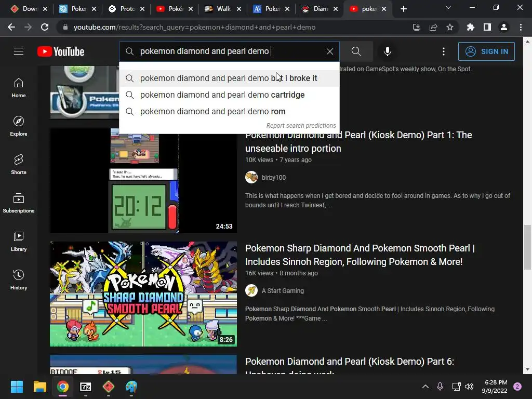
Task: Go to Home in sidebar
Action: click(19, 88)
